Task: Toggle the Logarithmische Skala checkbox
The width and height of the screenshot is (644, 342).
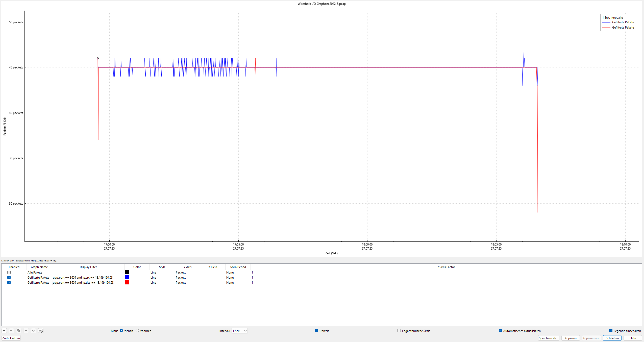Action: [399, 331]
